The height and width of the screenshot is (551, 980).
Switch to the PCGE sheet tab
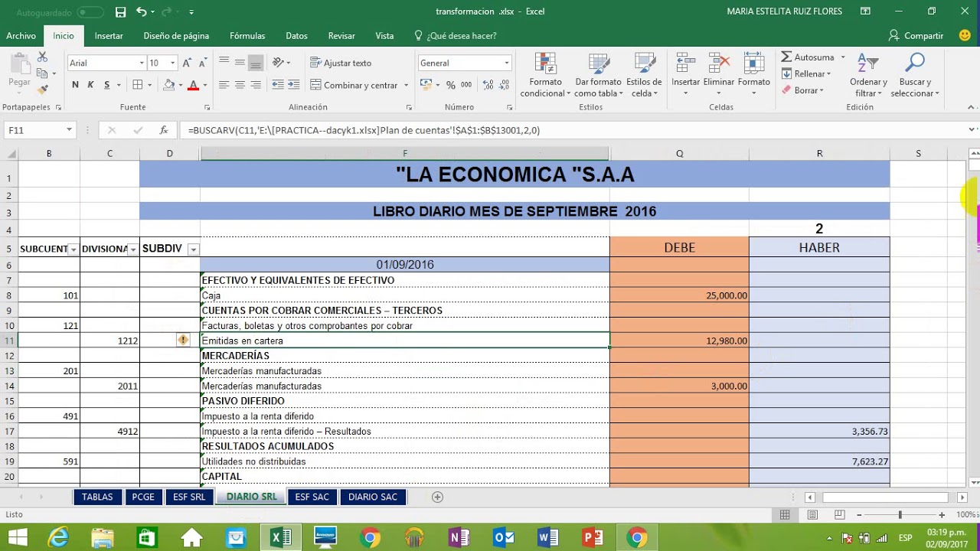point(142,497)
